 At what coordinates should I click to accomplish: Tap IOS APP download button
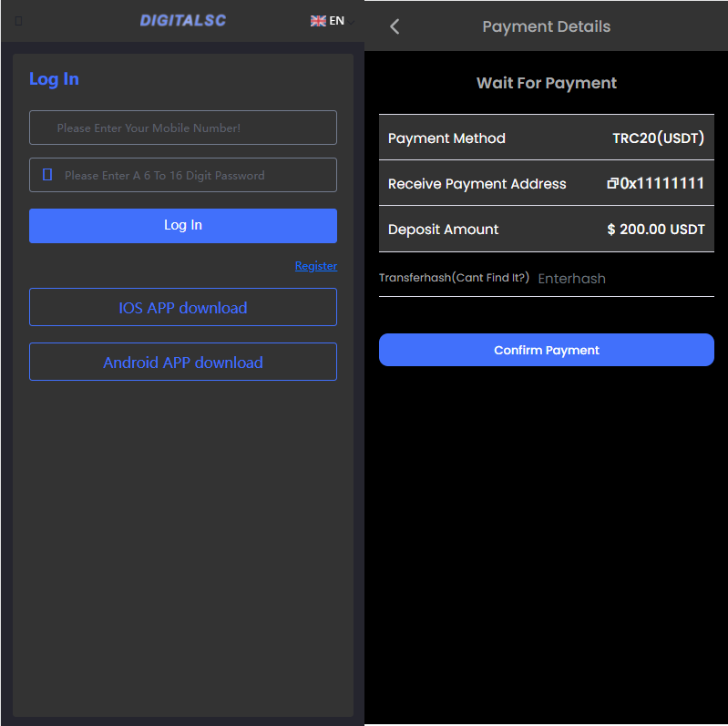[183, 308]
